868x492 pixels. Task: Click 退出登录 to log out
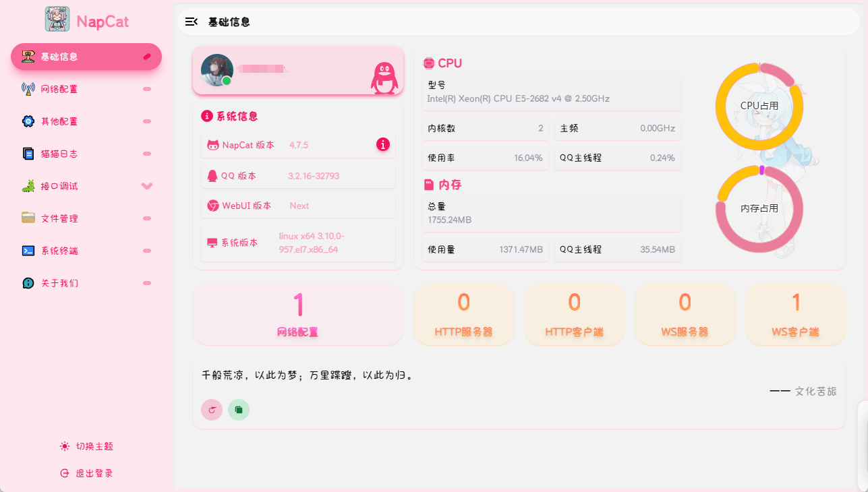click(x=86, y=473)
